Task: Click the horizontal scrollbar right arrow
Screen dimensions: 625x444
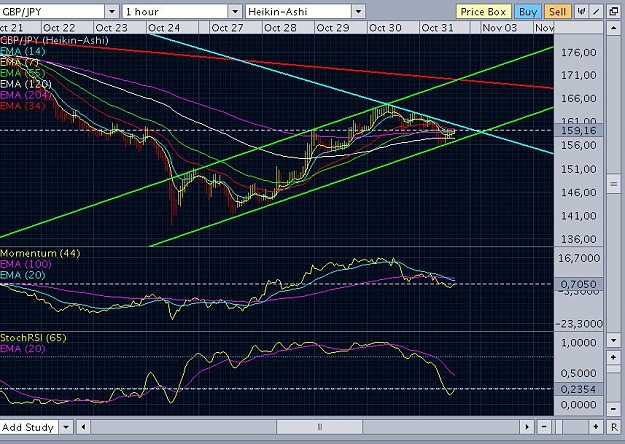Action: click(527, 427)
